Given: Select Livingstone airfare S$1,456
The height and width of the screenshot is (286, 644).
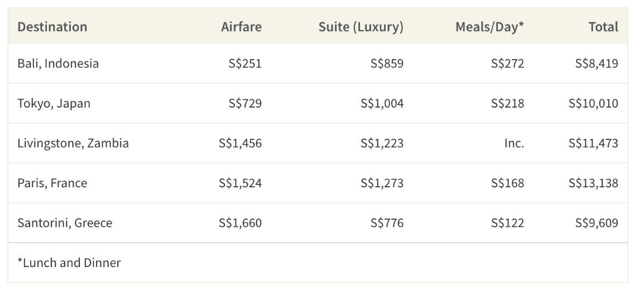Looking at the screenshot, I should (240, 143).
